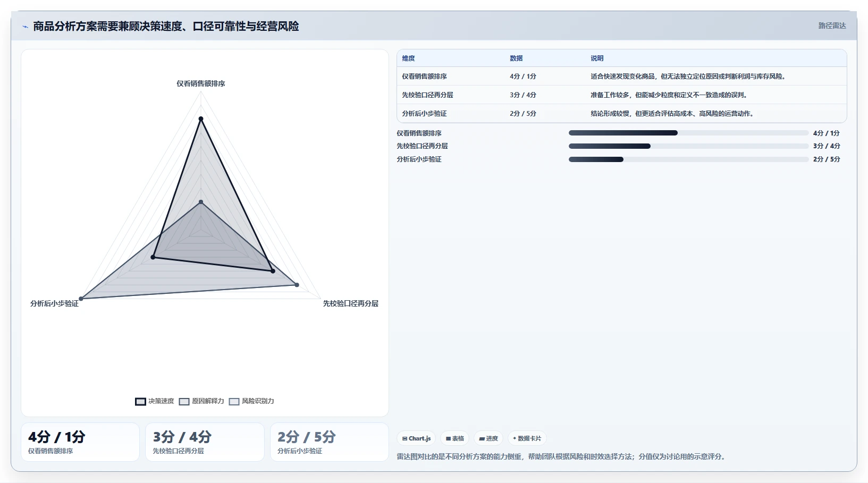Click progress label 分析后小步验证

(x=419, y=159)
